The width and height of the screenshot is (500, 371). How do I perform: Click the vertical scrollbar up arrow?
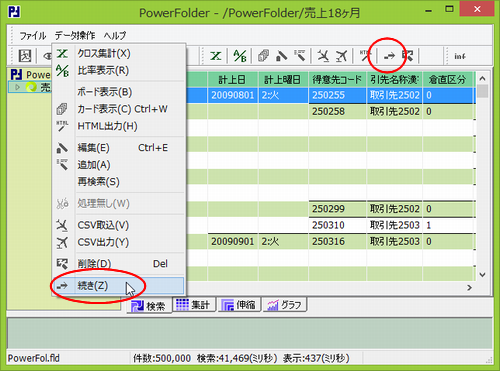click(482, 79)
